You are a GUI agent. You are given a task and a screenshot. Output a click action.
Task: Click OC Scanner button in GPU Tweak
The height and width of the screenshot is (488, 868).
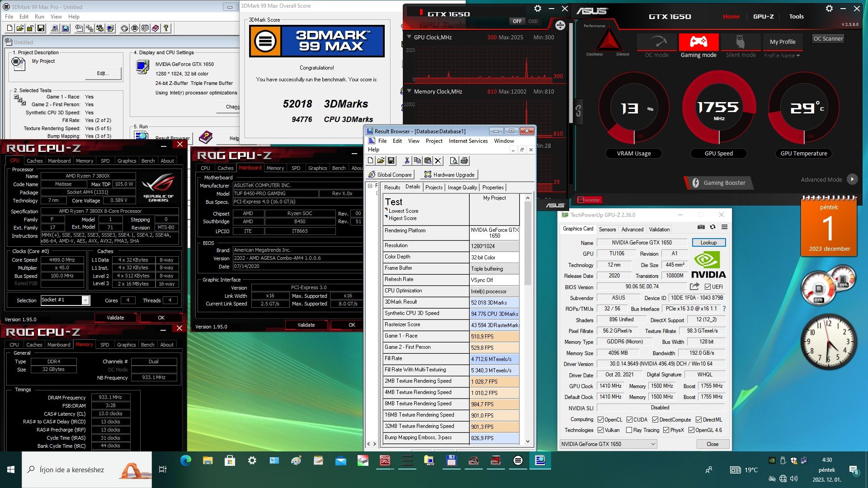pyautogui.click(x=828, y=39)
